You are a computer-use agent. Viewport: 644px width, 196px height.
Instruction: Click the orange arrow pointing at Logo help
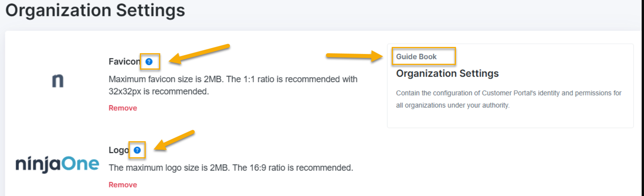pyautogui.click(x=174, y=140)
